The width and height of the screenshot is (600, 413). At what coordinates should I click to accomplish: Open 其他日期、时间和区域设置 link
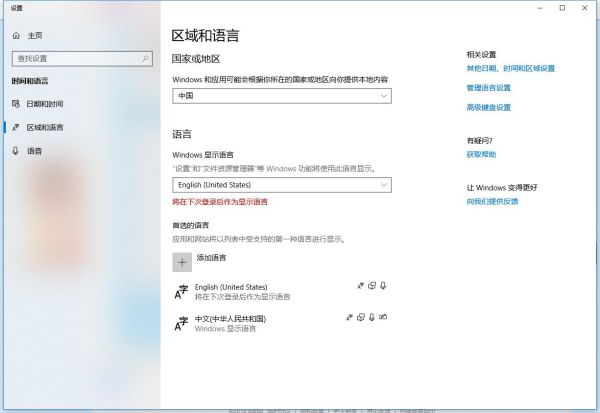click(x=510, y=69)
